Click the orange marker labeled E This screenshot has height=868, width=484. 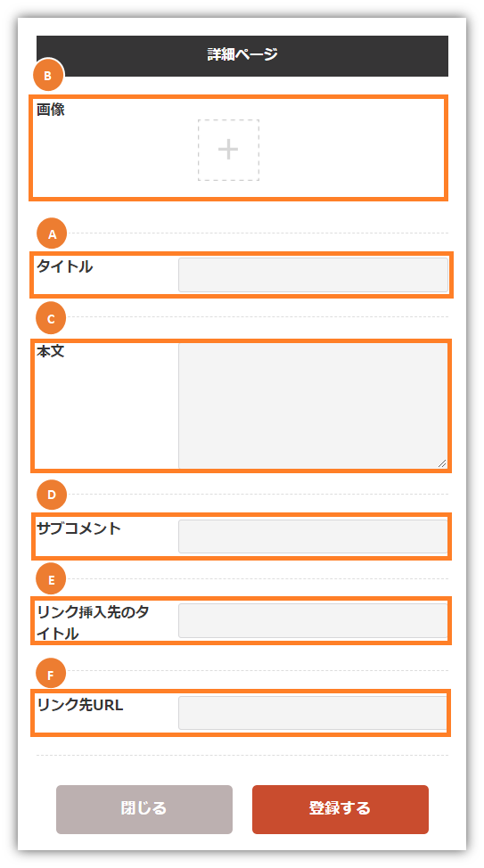(x=51, y=579)
